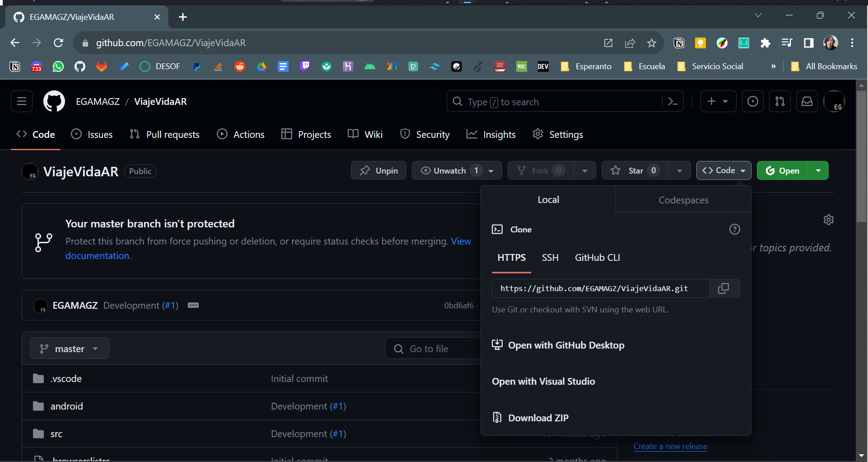Image resolution: width=868 pixels, height=462 pixels.
Task: Toggle the browser side panel
Action: pos(809,43)
